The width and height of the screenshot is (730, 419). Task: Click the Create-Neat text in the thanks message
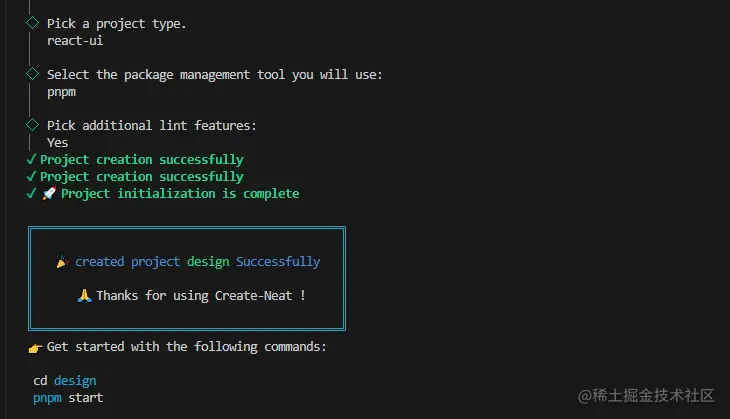[x=253, y=296]
